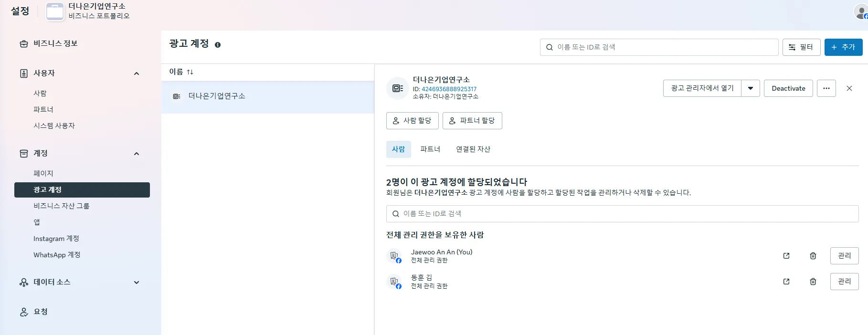Open 시스템 사용자 in sidebar

(x=54, y=126)
